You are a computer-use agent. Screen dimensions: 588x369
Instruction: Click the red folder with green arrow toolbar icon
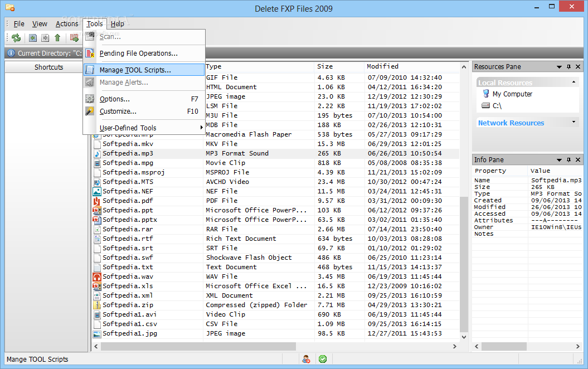point(74,38)
